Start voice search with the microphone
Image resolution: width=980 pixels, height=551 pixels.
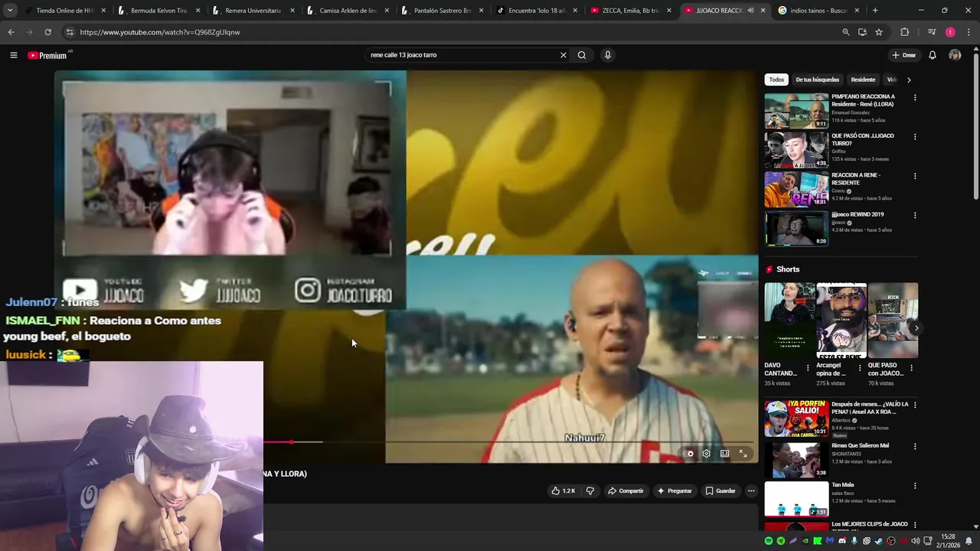click(x=608, y=55)
